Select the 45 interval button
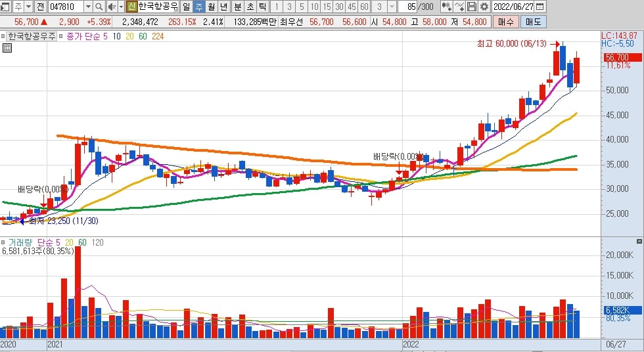Viewport: 644px width, 352px height. click(352, 7)
